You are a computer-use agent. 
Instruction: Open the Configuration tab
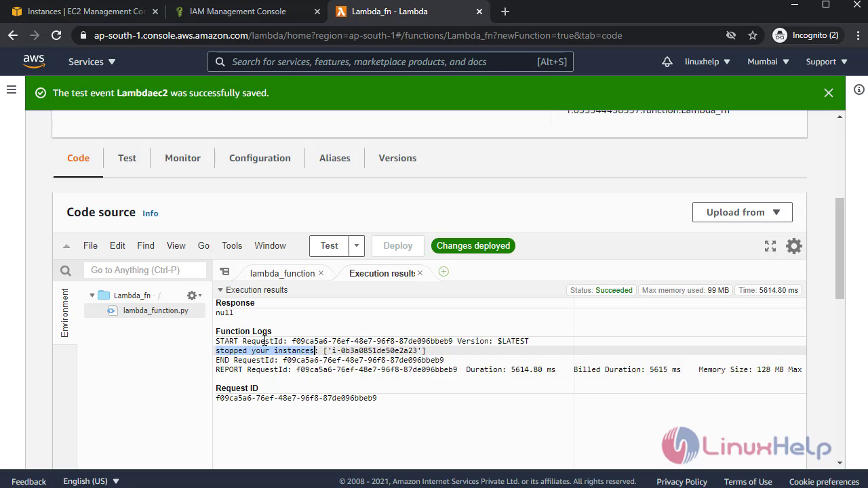coord(260,158)
